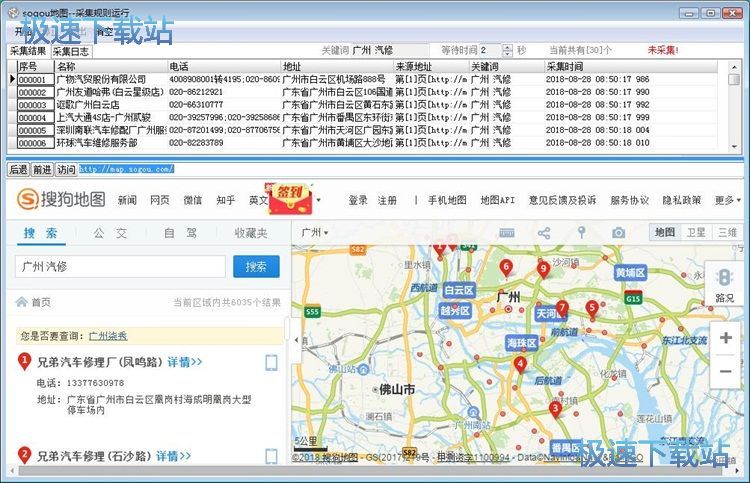Screen dimensions: 750x483
Task: Click the map screenshot camera icon
Action: tap(619, 233)
